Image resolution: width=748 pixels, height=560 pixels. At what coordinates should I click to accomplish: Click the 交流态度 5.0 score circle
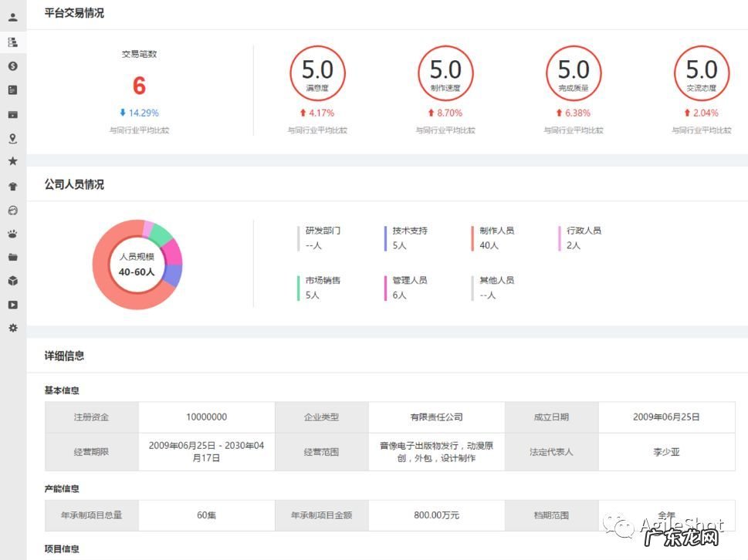tap(702, 73)
